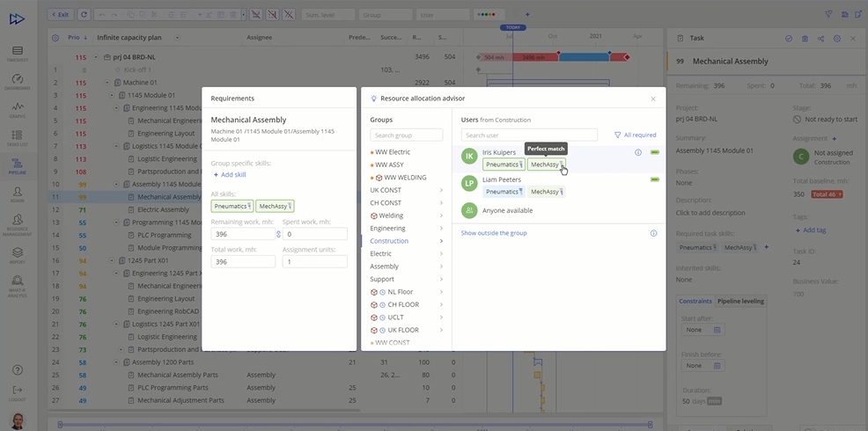Select the Anyone available option

pyautogui.click(x=507, y=210)
